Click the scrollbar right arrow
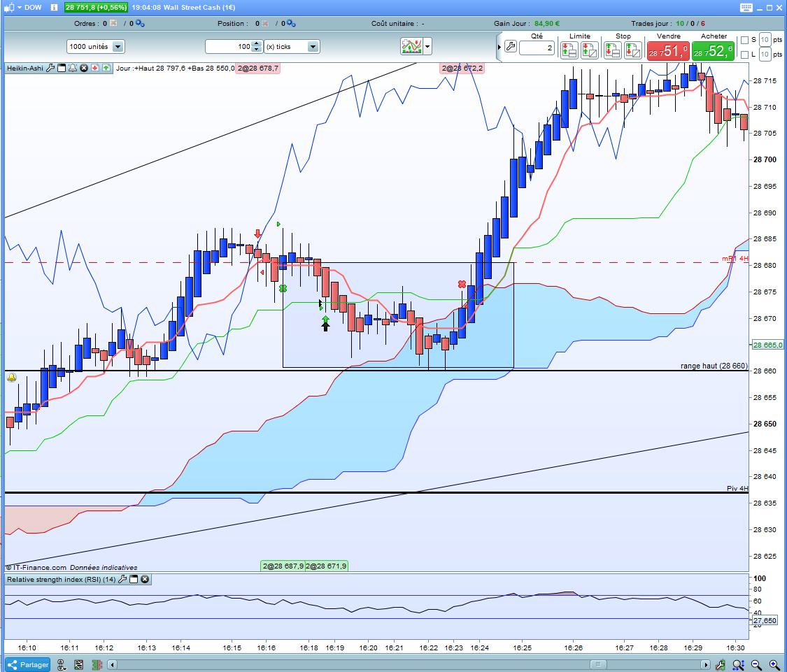 [x=706, y=665]
